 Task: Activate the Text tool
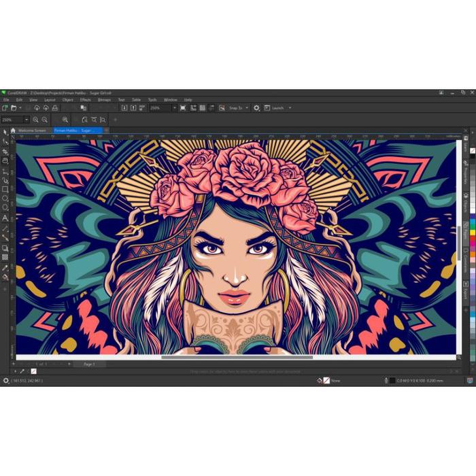pos(5,218)
